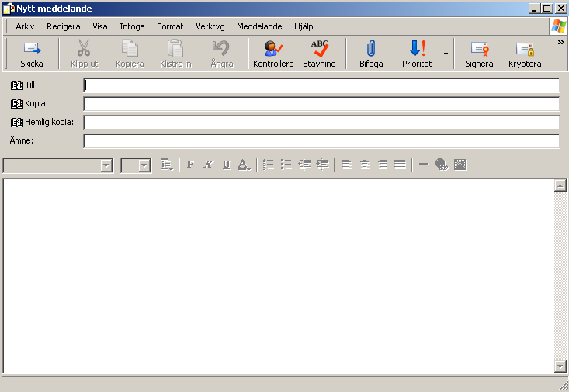Image resolution: width=569 pixels, height=392 pixels.
Task: Open address book icon beside Kopia
Action: pyautogui.click(x=16, y=104)
